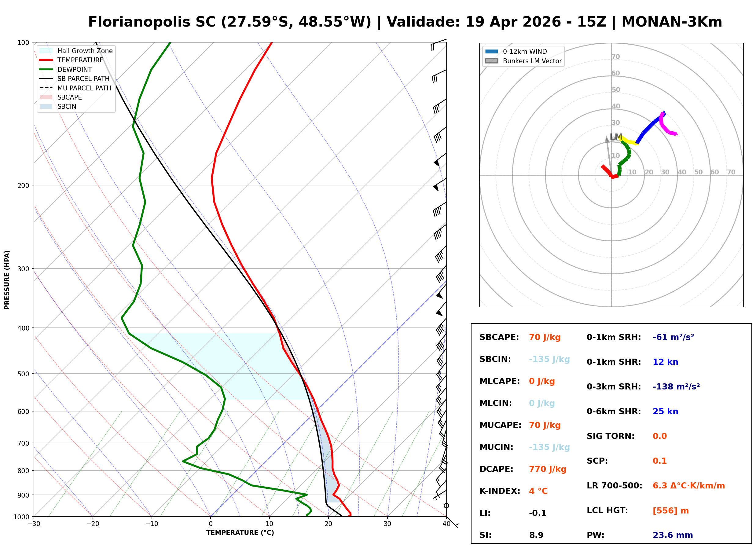Click the magenta segment of the hodograph
Screen dimensions: 756x559
(x=664, y=129)
